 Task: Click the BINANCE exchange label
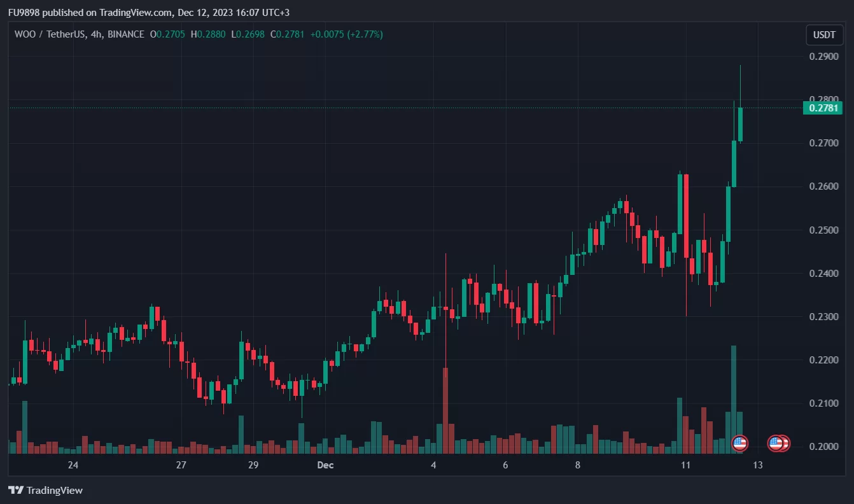pyautogui.click(x=126, y=34)
